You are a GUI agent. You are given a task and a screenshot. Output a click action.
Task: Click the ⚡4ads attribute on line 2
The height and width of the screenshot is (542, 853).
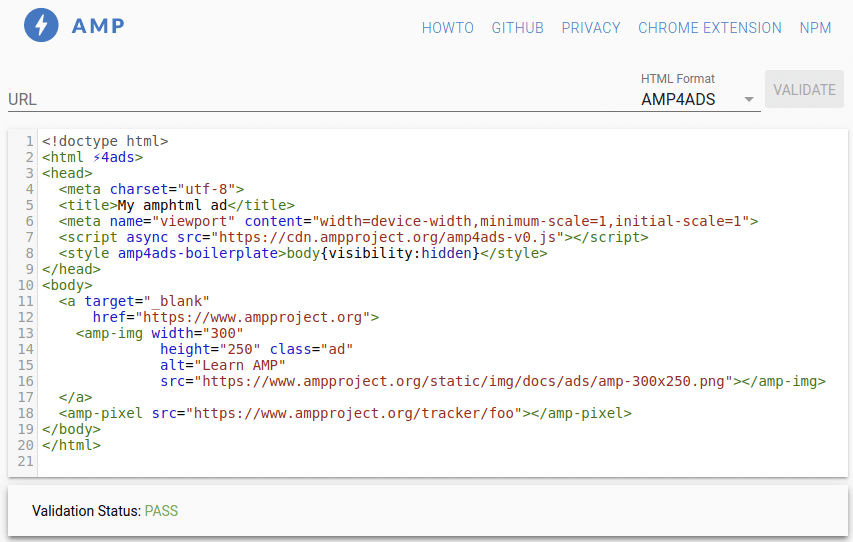(x=113, y=157)
